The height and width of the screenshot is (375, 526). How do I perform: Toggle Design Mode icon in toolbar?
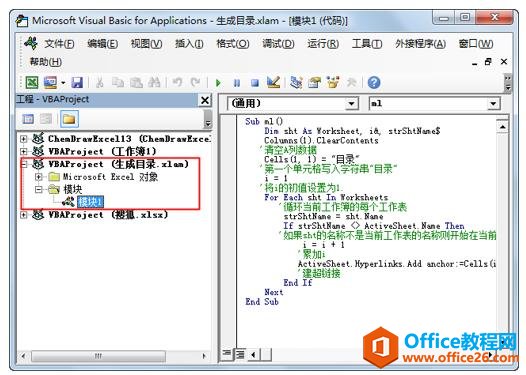[273, 82]
